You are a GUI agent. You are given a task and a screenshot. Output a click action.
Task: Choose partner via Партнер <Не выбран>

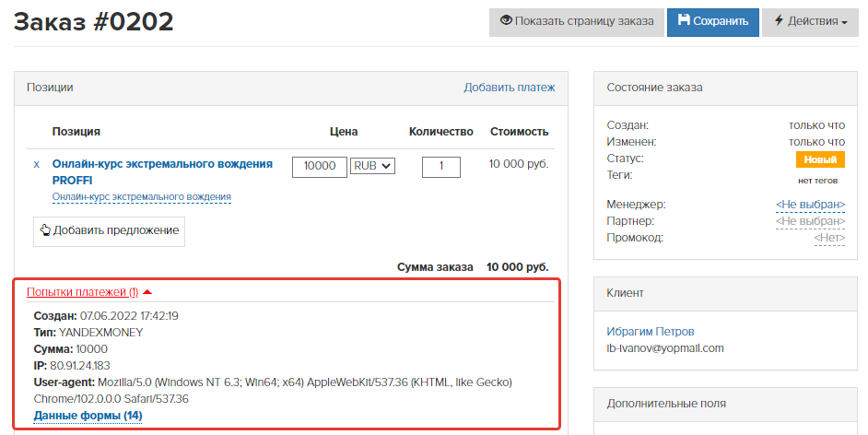tap(811, 221)
